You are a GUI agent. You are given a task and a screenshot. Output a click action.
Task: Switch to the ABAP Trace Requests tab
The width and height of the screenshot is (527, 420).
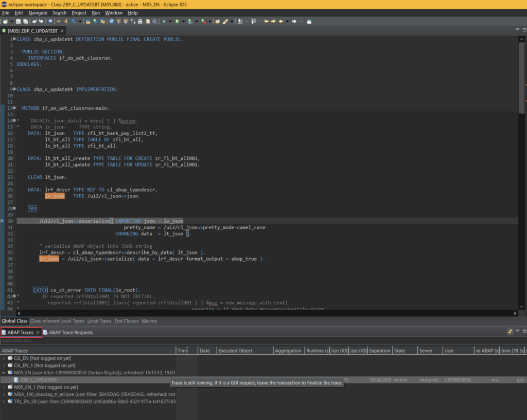tap(71, 333)
